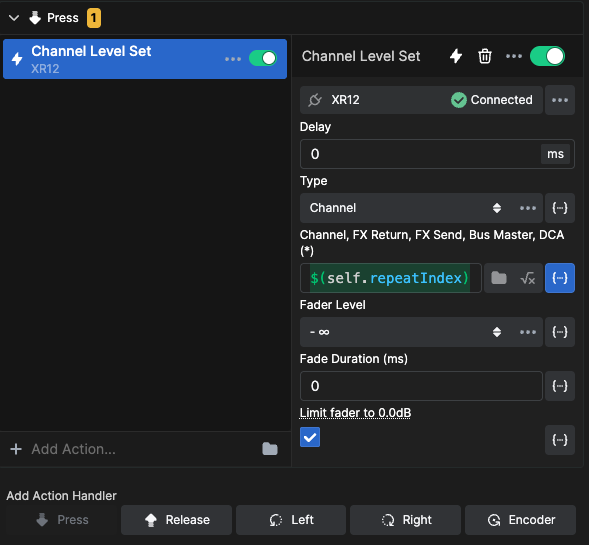Click the Delay milliseconds input field
The width and height of the screenshot is (589, 545).
coord(420,154)
